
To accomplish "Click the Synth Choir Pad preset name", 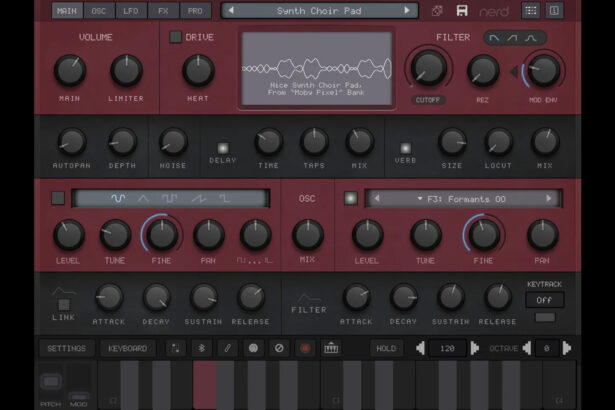I will click(319, 11).
